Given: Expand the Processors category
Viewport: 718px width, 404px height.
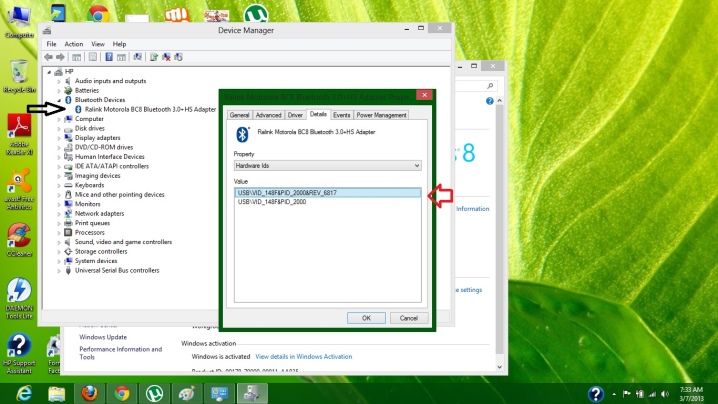Looking at the screenshot, I should click(59, 233).
